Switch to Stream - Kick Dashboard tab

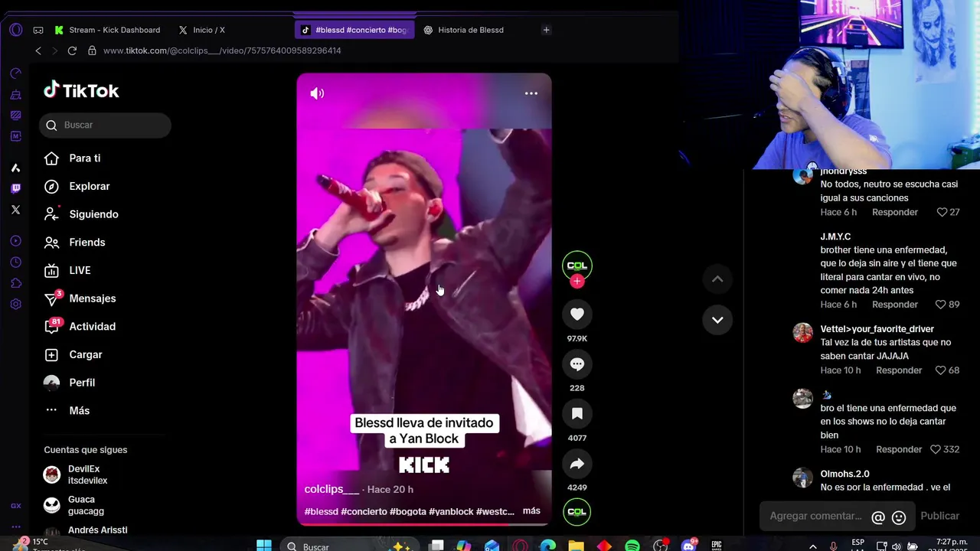click(x=107, y=30)
